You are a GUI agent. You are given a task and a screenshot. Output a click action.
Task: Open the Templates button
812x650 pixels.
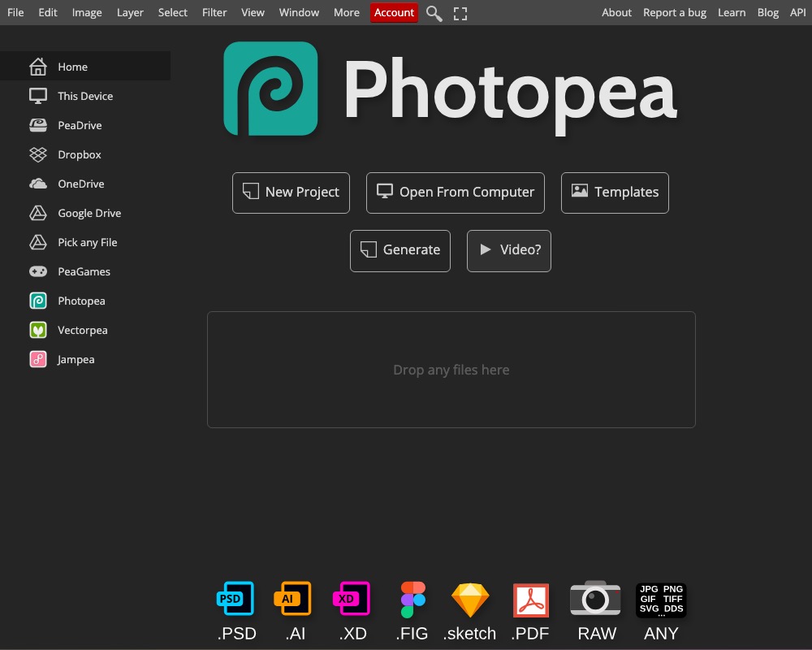[615, 193]
